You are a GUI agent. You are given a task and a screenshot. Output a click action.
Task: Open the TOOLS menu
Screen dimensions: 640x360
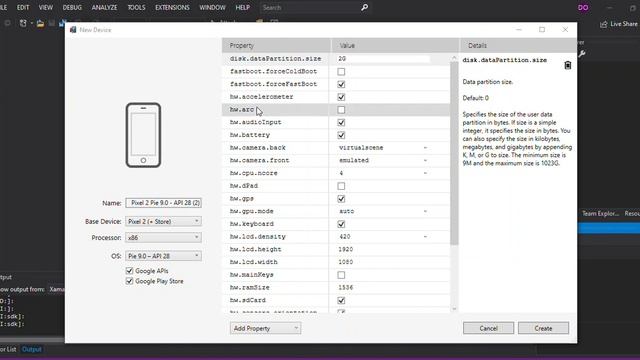[136, 8]
